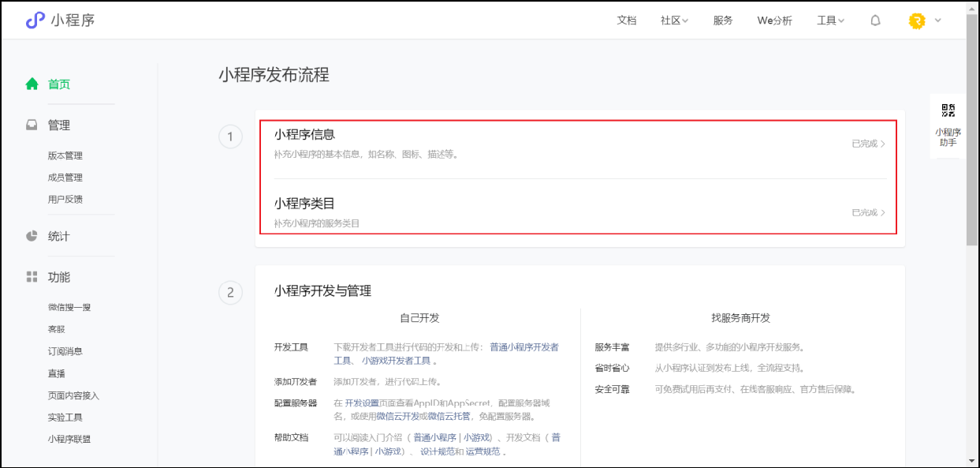Click the green 首页 home icon
The width and height of the screenshot is (980, 468).
[32, 84]
